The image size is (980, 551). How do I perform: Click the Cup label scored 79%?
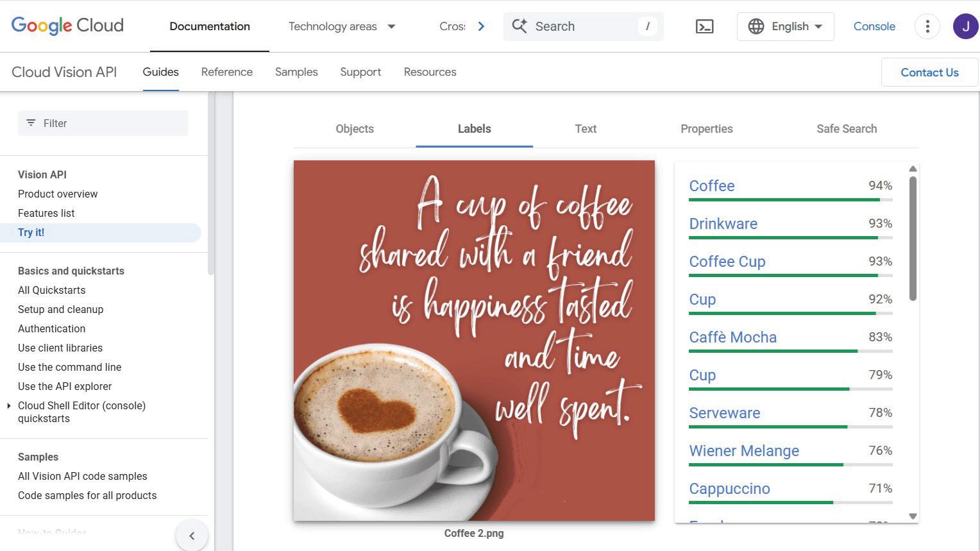(x=702, y=375)
